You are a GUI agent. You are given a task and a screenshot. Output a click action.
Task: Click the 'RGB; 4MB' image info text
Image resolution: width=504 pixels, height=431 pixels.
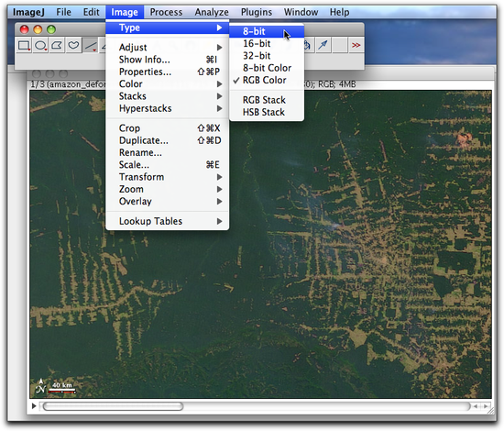coord(337,84)
